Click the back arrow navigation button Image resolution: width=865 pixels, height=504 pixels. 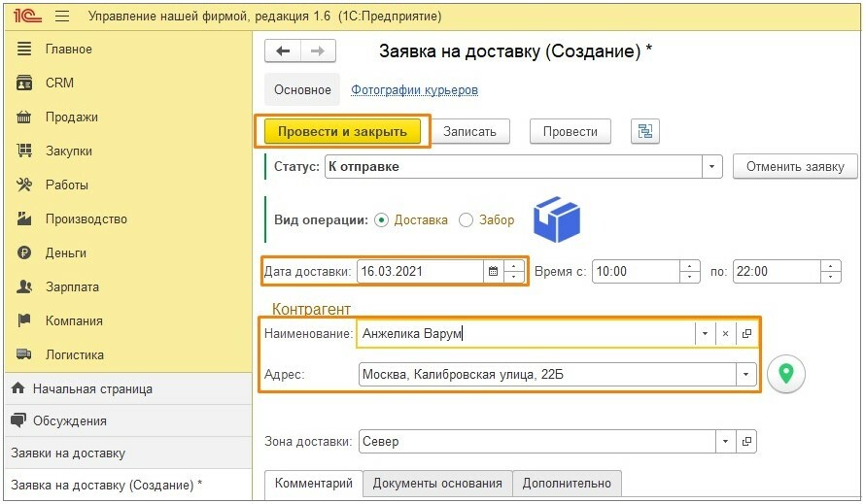283,51
